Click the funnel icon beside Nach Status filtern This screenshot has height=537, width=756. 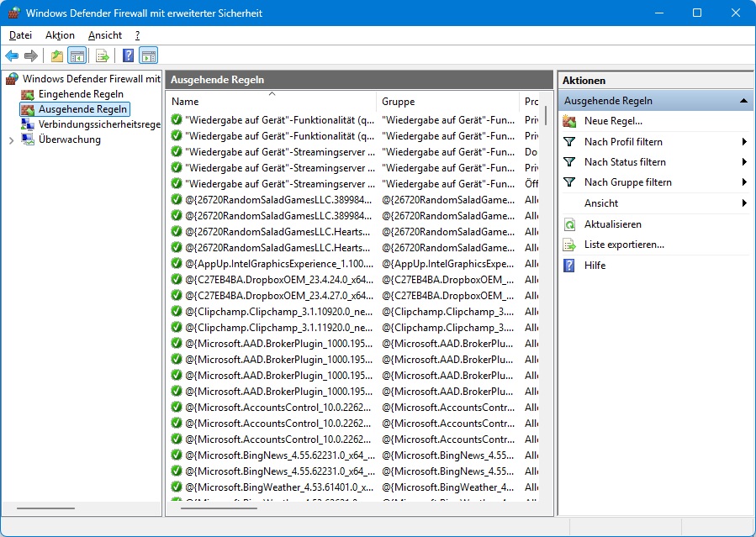pyautogui.click(x=569, y=162)
